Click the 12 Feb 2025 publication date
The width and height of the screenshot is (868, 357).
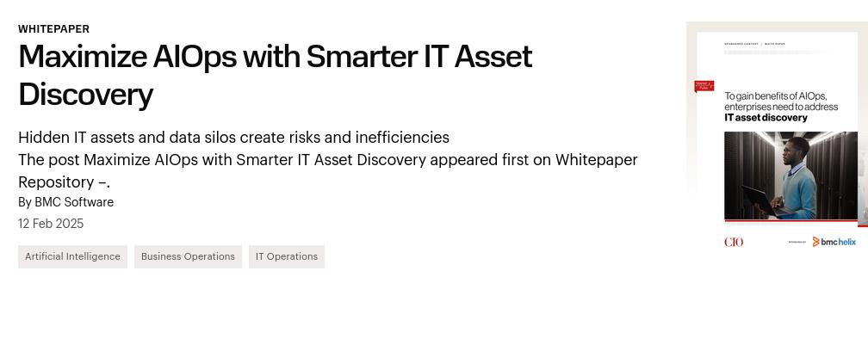[51, 224]
